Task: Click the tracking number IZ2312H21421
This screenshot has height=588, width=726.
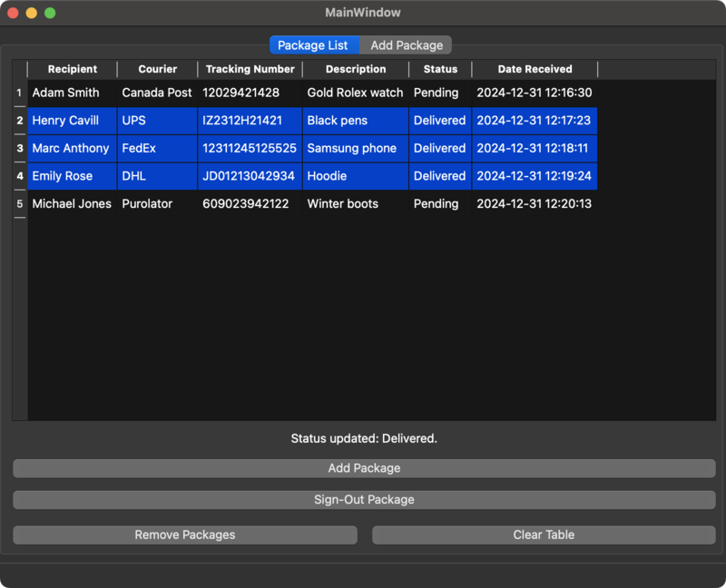Action: (242, 121)
